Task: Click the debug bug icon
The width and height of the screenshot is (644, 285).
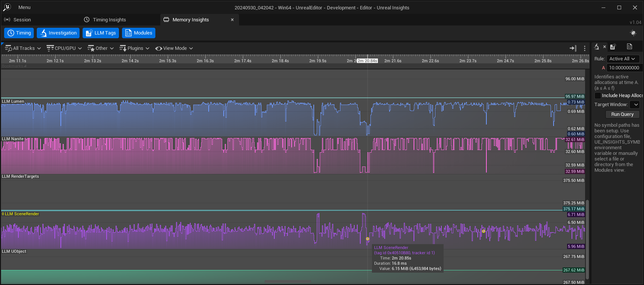Action: tap(633, 33)
